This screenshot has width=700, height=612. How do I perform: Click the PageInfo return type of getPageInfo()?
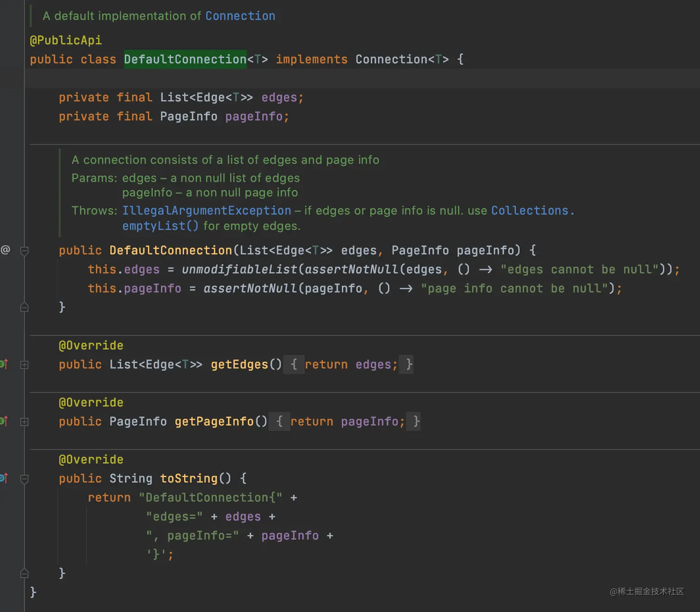pos(138,422)
